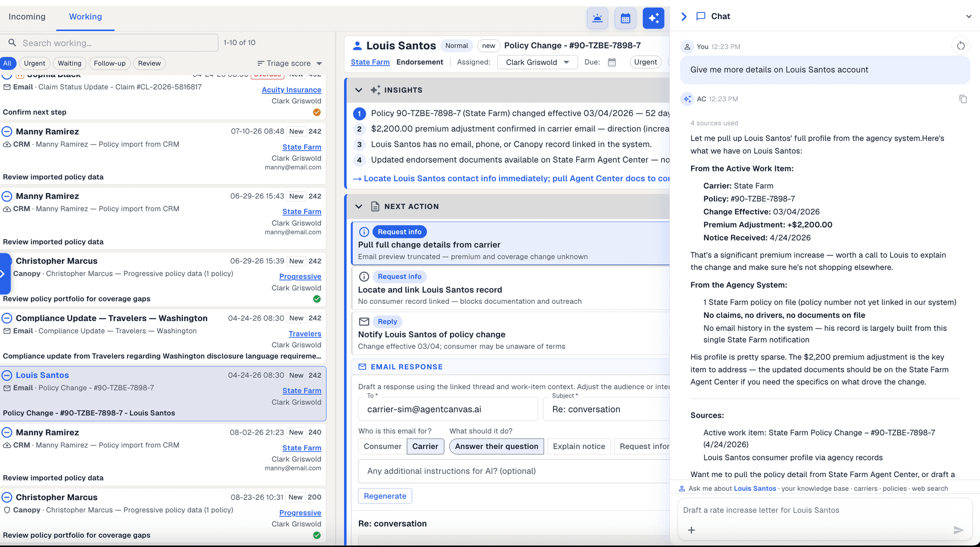Screen dimensions: 980x547
Task: Open State Farm link in Louis Santos header
Action: pyautogui.click(x=370, y=62)
